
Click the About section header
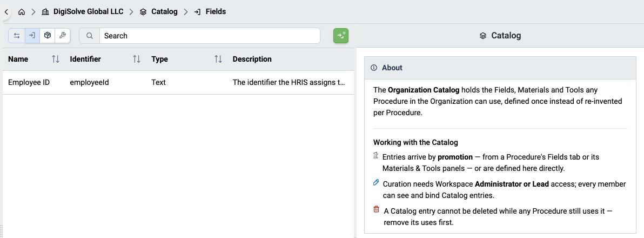pyautogui.click(x=500, y=68)
